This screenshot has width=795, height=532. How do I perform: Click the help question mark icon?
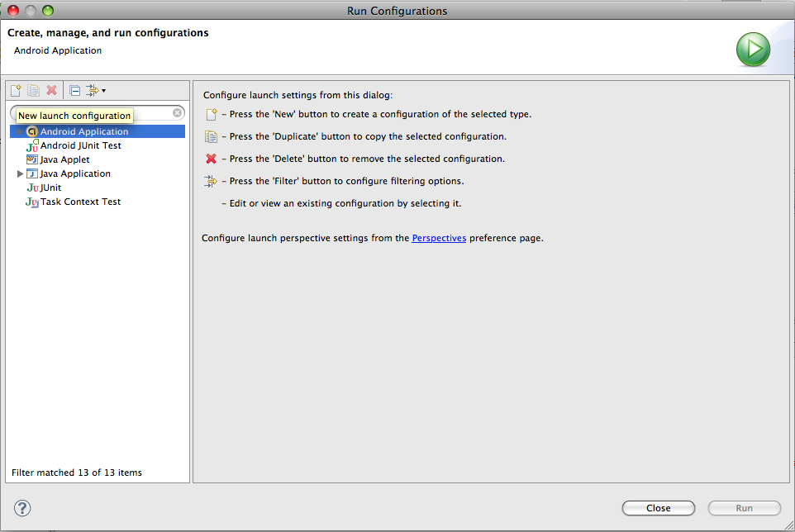pyautogui.click(x=22, y=508)
